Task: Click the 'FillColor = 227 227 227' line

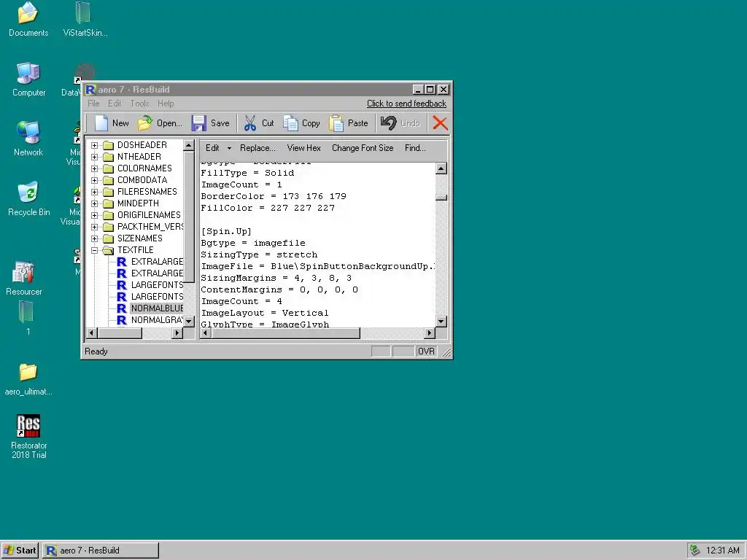Action: [x=268, y=208]
